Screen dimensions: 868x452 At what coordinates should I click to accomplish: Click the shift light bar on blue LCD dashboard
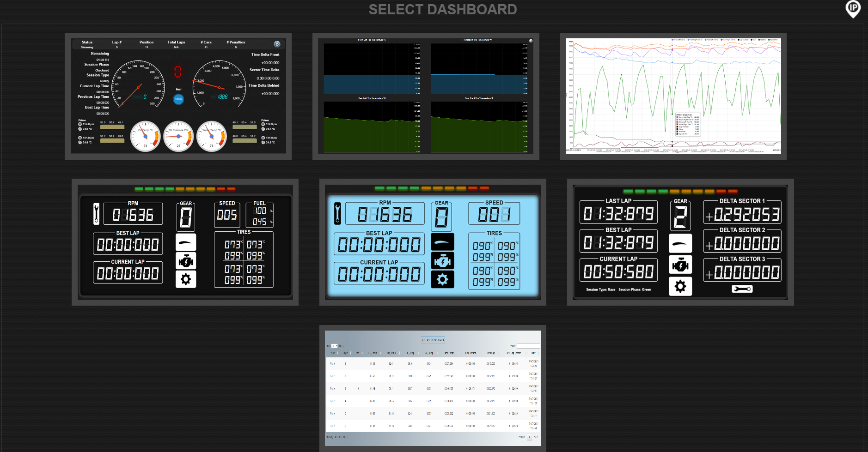(432, 188)
